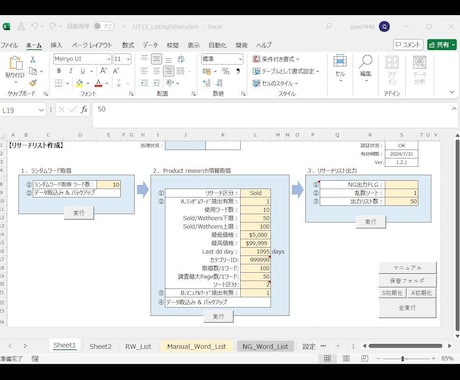The width and height of the screenshot is (460, 380).
Task: Switch to the Data ribbon tab
Action: pos(150,45)
